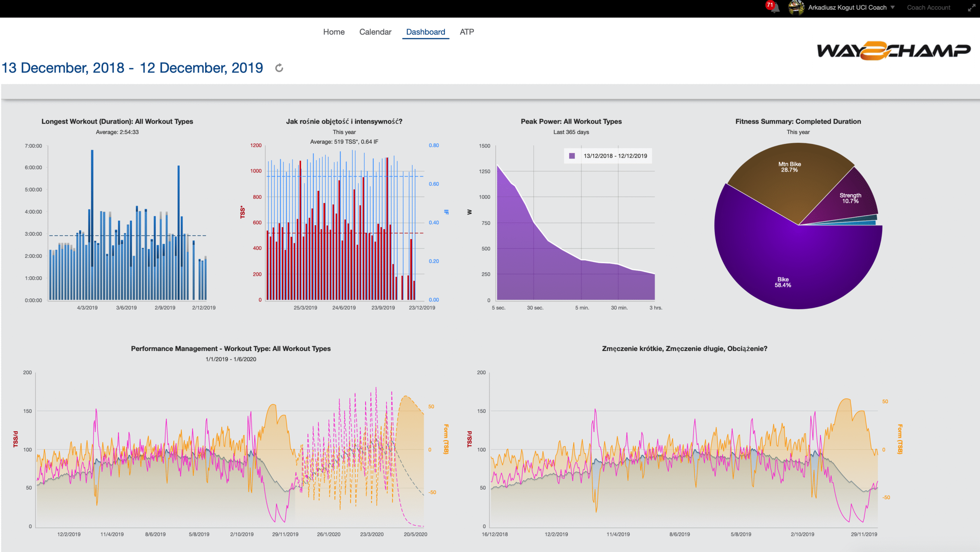Switch to the Calendar tab
This screenshot has height=552, width=980.
[x=375, y=32]
